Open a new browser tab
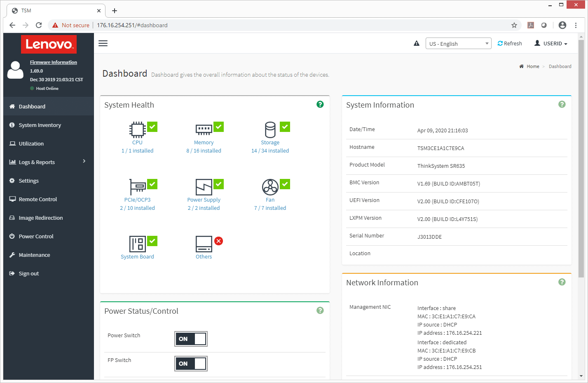The width and height of the screenshot is (588, 383). 115,11
